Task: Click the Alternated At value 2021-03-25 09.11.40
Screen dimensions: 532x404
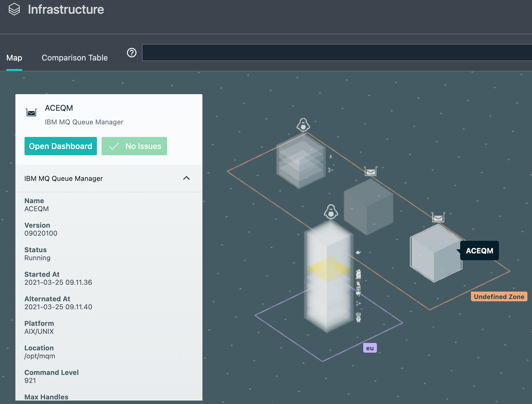Action: point(58,307)
